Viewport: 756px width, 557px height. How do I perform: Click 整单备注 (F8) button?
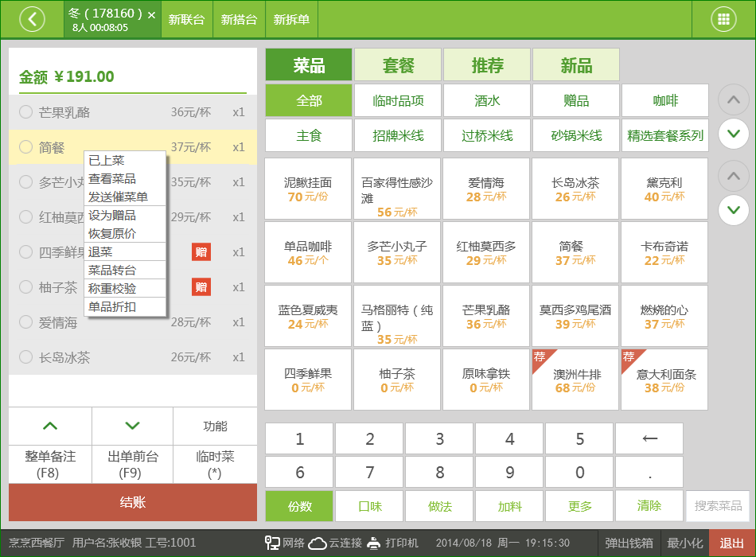(x=50, y=465)
